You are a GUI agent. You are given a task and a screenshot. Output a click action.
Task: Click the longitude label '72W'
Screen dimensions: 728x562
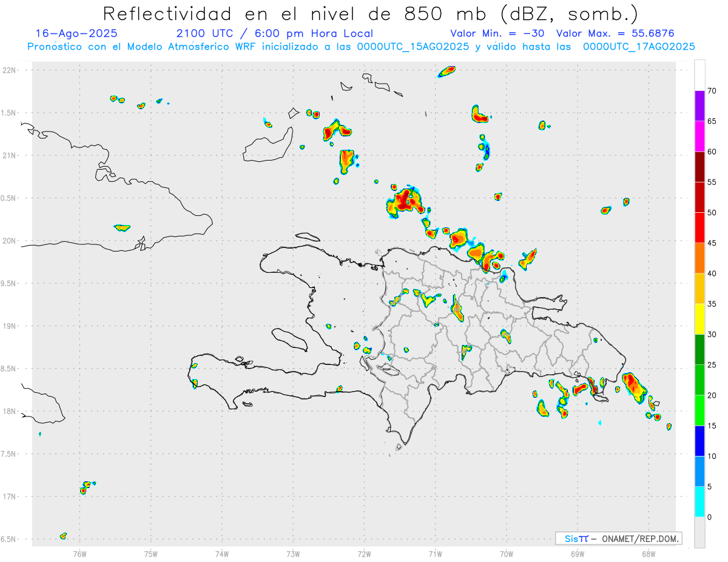point(364,554)
